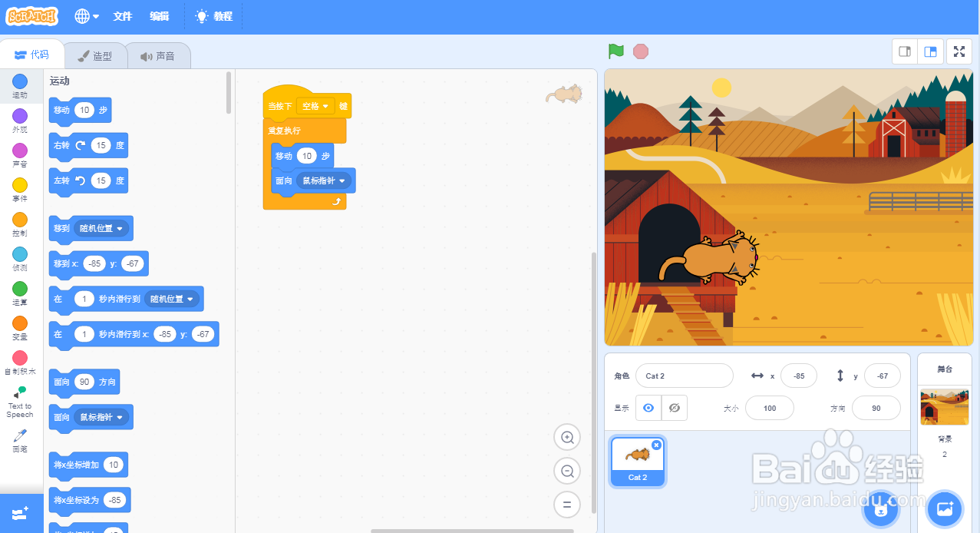The height and width of the screenshot is (533, 980).
Task: Select the 自制积木 my blocks category
Action: coord(20,363)
